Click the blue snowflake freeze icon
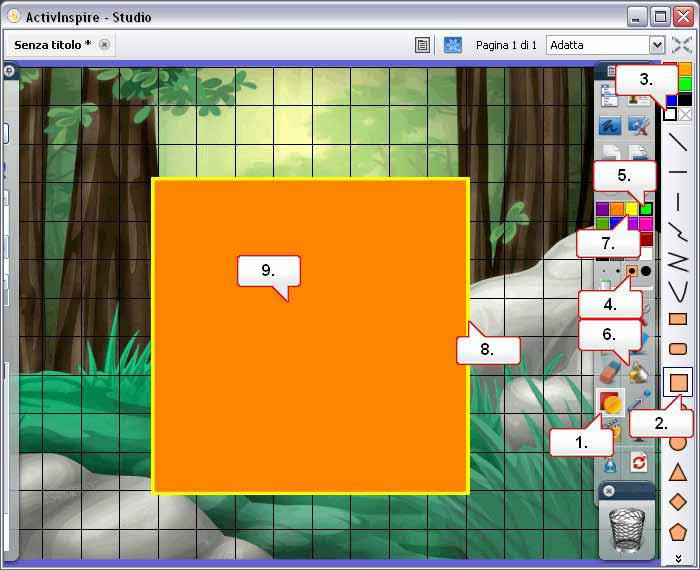700x570 pixels. (453, 45)
